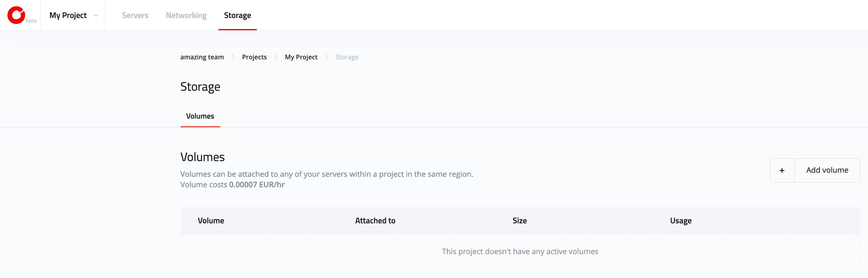Open the Networking tab

click(x=186, y=15)
